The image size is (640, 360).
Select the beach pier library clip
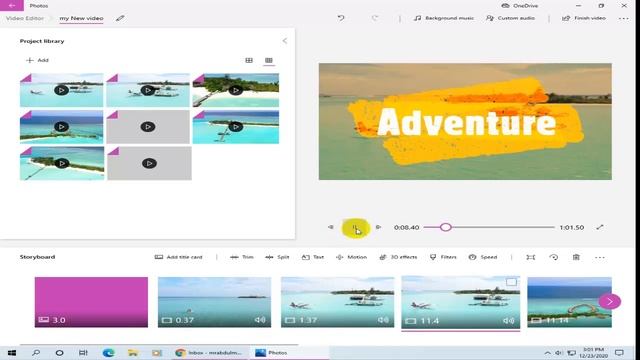click(x=236, y=90)
